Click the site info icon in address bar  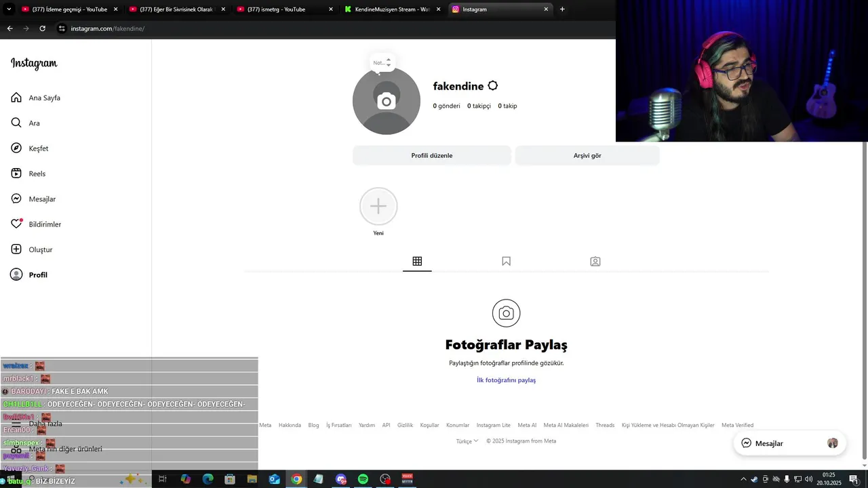tap(62, 28)
